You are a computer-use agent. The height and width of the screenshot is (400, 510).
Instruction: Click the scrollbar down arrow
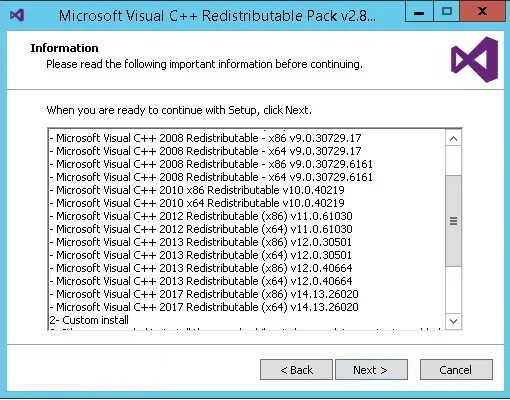point(453,321)
